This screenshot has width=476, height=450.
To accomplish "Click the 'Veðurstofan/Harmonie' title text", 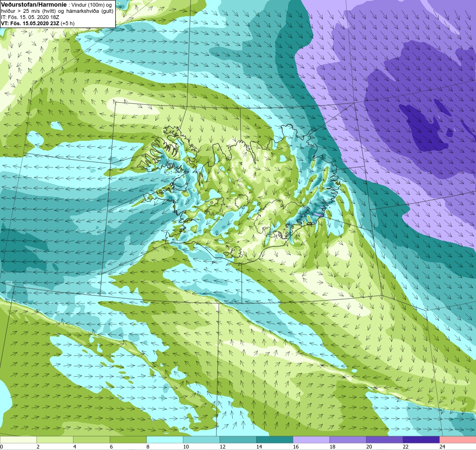I will pyautogui.click(x=34, y=5).
